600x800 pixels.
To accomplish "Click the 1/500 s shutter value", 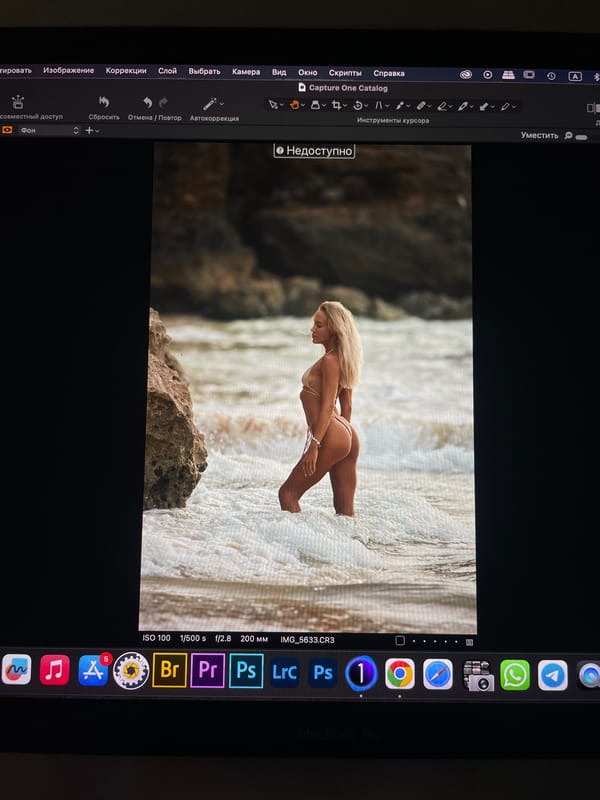I will coord(193,638).
